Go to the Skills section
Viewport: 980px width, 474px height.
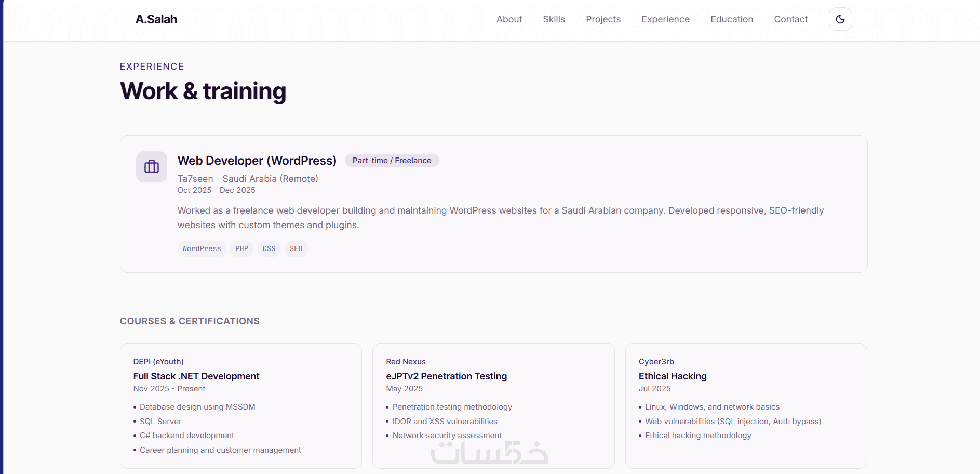coord(554,19)
